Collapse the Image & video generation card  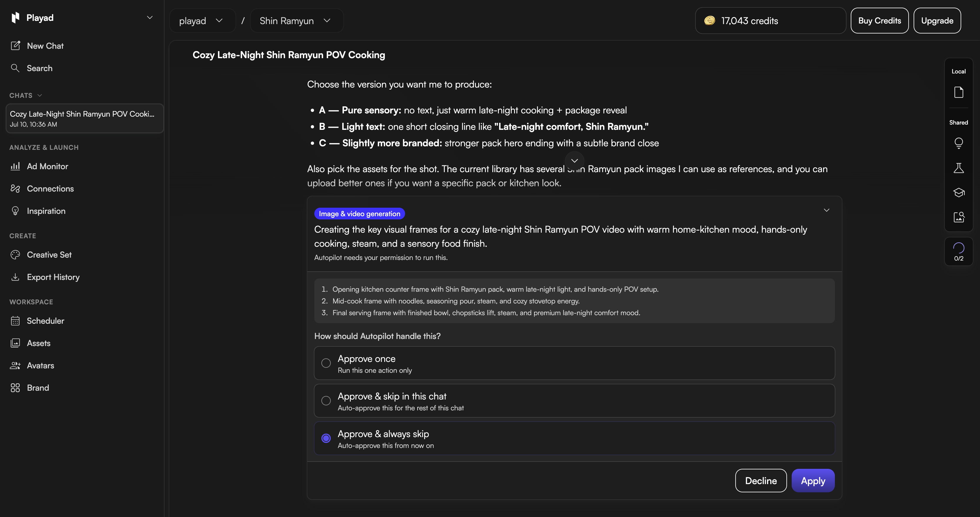click(x=826, y=210)
